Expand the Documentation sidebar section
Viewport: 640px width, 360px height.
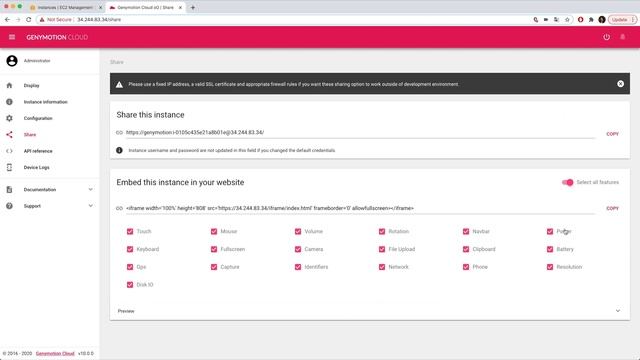click(91, 189)
